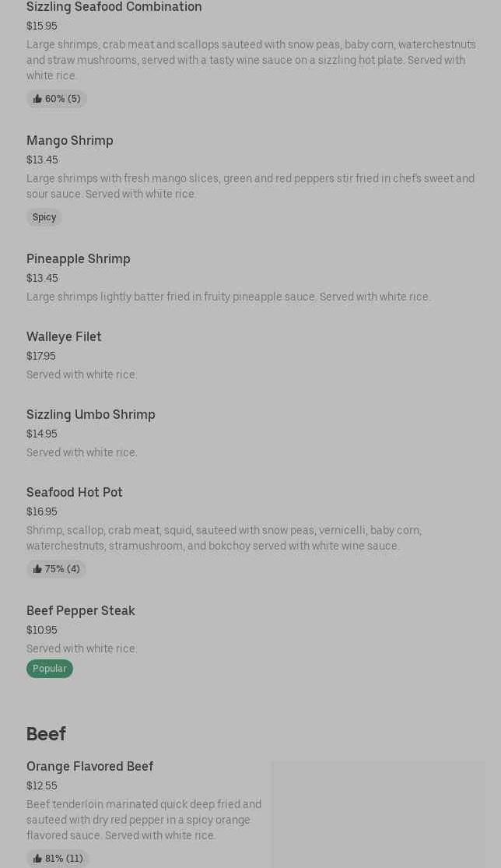Open the Seafood Hot Pot item title
Screen dimensions: 501x868
point(75,492)
